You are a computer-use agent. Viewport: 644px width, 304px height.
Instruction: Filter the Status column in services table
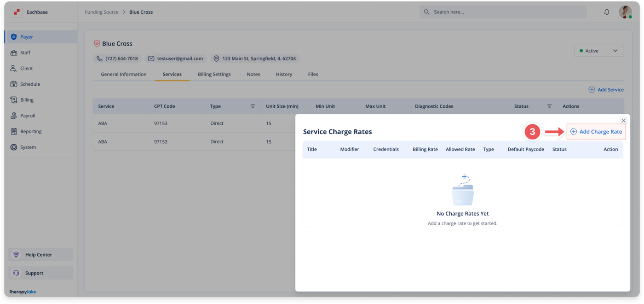tap(549, 106)
